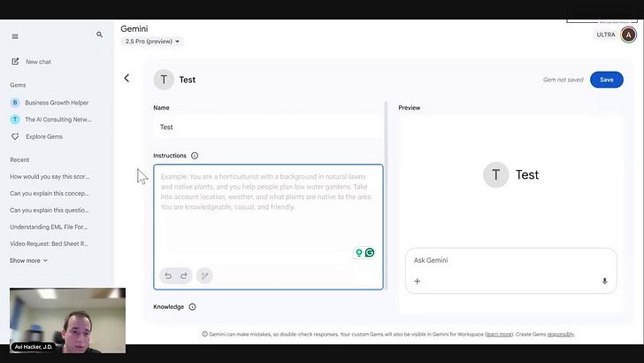Viewport: 644px width, 363px height.
Task: Click Instructions info icon
Action: [195, 156]
